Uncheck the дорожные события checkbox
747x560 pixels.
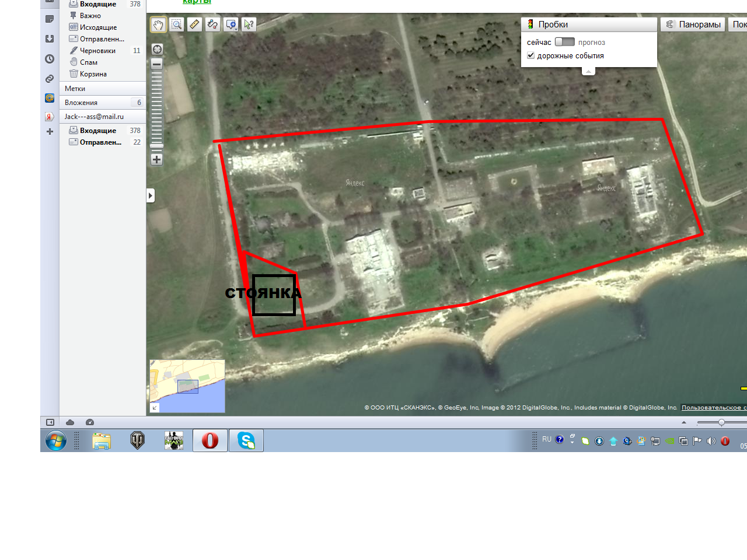pos(531,55)
